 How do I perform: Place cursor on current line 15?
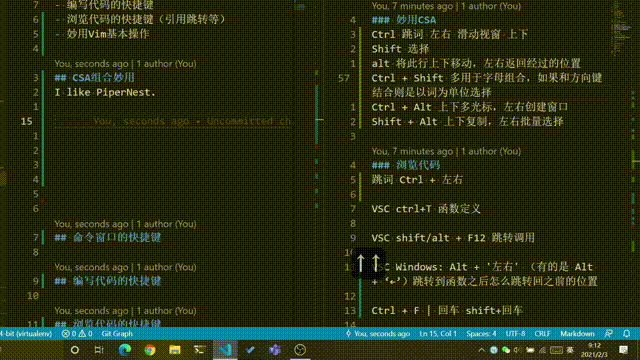pos(173,121)
